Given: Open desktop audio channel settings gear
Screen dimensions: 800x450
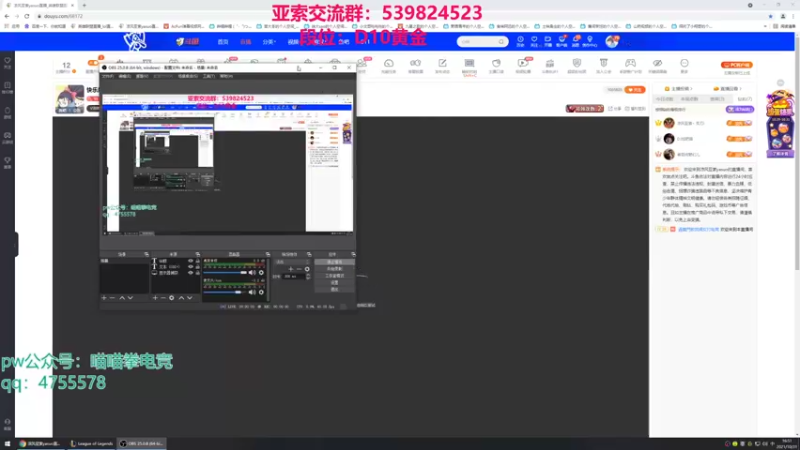Looking at the screenshot, I should coord(261,272).
